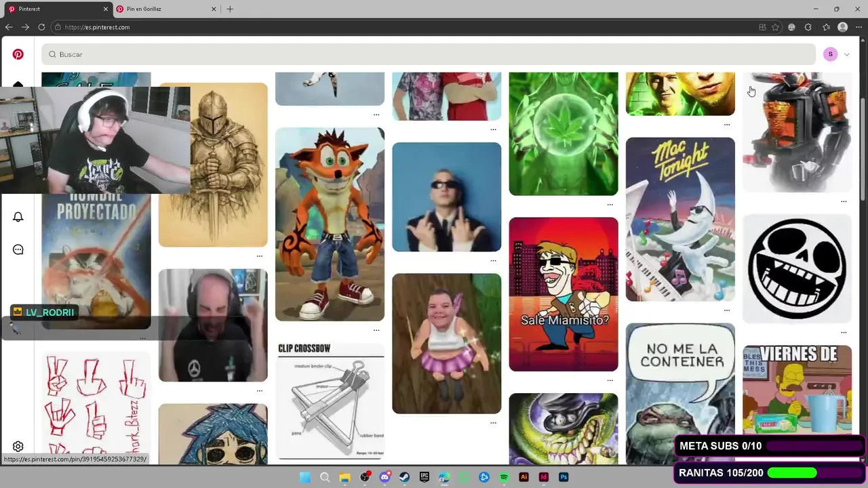Image resolution: width=868 pixels, height=488 pixels.
Task: Open more options under Mac Tonight pin
Action: pyautogui.click(x=727, y=310)
